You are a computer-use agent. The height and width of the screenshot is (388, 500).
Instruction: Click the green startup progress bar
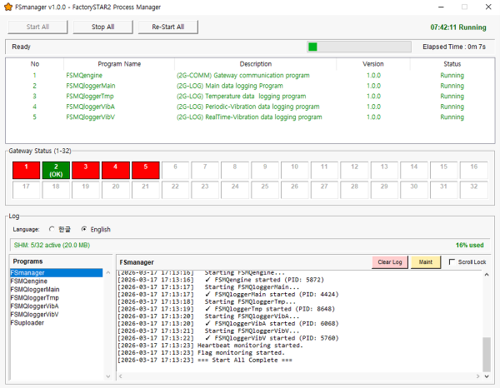(x=359, y=47)
